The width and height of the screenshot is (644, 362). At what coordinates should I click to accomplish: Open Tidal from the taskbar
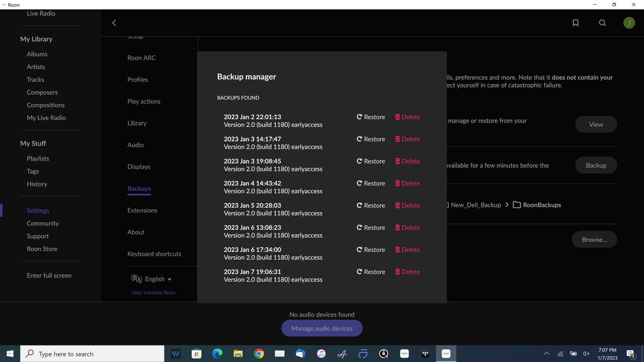coord(425,354)
